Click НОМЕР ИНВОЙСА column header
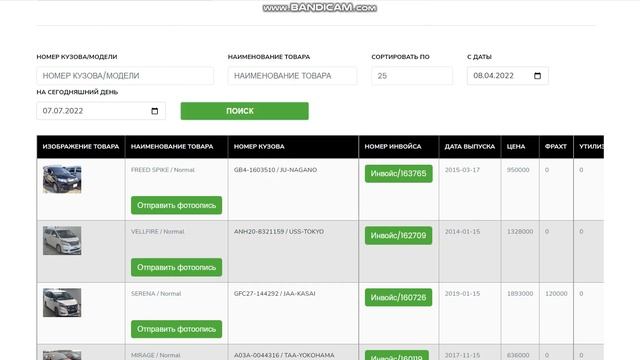 [x=399, y=147]
